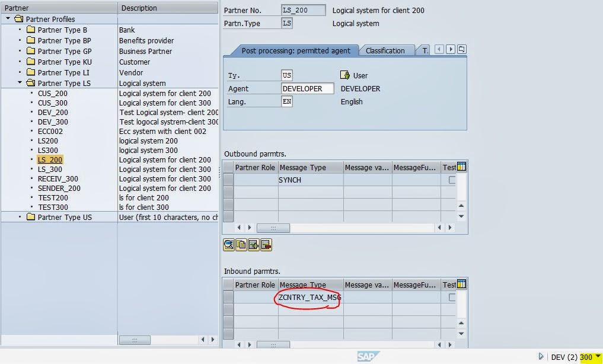This screenshot has height=364, width=603.
Task: Toggle Test checkbox in SYNCH outbound row
Action: point(452,180)
